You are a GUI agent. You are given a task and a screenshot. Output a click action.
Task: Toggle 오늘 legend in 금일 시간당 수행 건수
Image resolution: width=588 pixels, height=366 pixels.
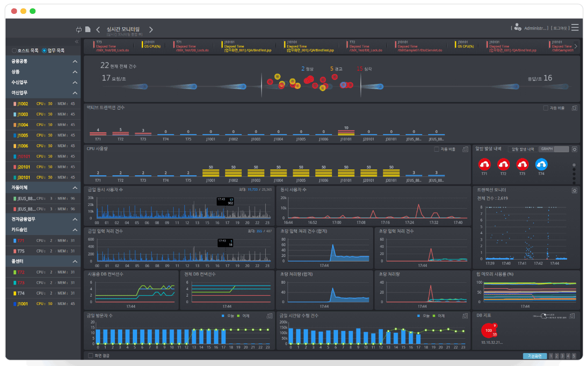click(x=424, y=316)
